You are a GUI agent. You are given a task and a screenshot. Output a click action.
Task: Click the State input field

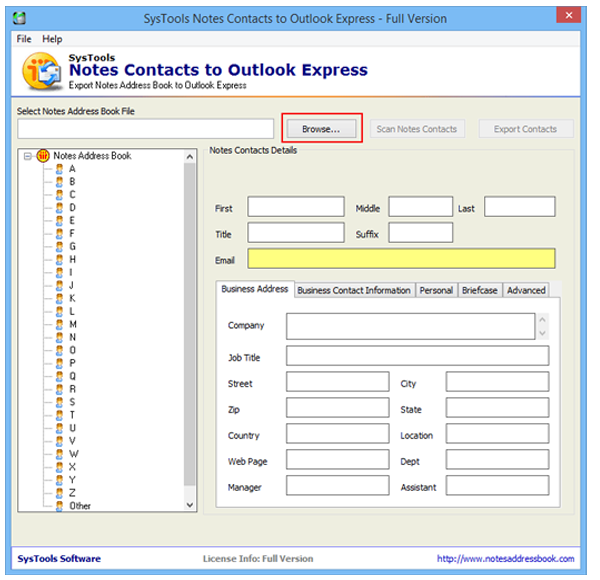click(x=497, y=407)
